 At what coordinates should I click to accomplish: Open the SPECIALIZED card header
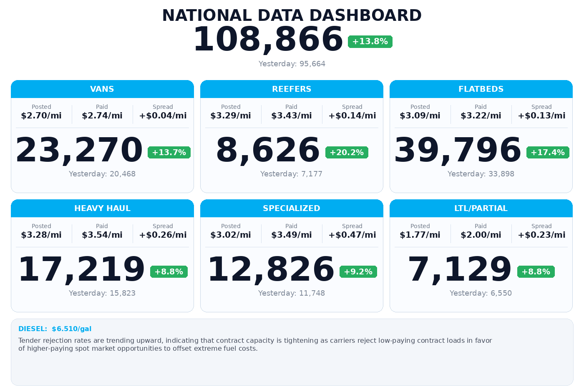tap(292, 208)
